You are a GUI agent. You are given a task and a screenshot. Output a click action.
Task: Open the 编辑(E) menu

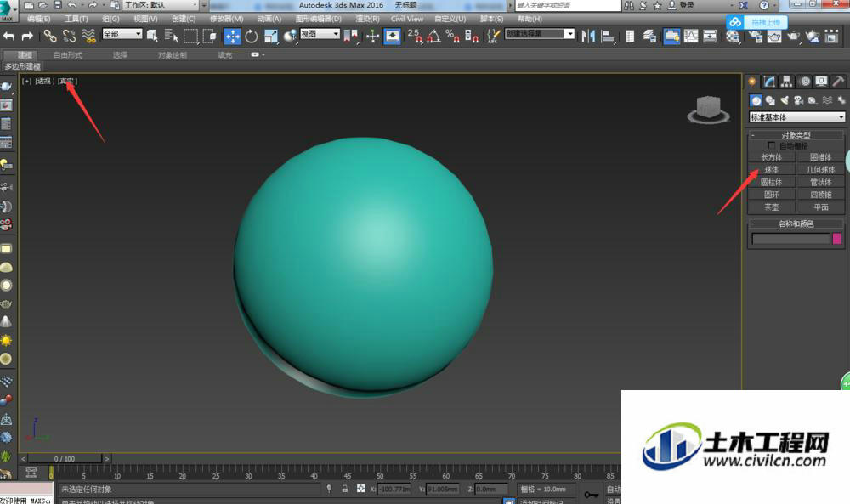click(x=38, y=19)
